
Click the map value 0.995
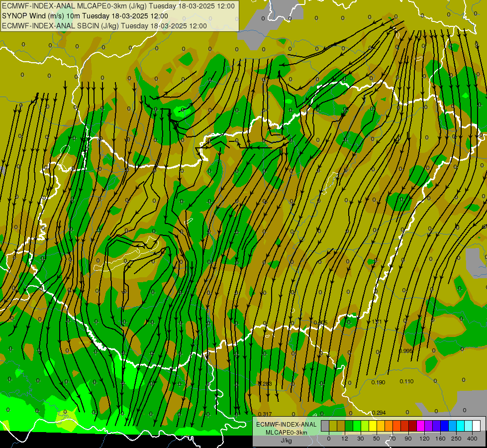point(405,351)
